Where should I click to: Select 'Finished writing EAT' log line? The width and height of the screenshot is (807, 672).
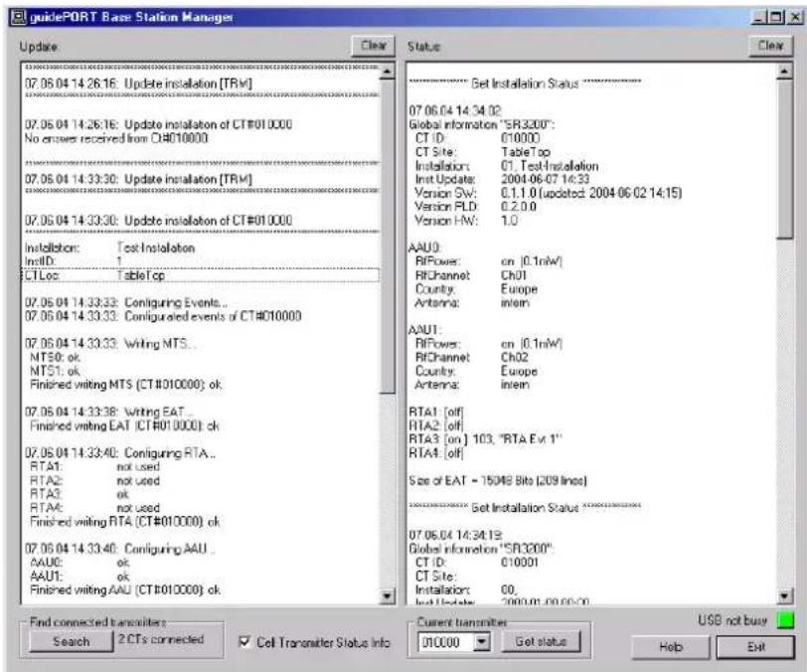[124, 425]
